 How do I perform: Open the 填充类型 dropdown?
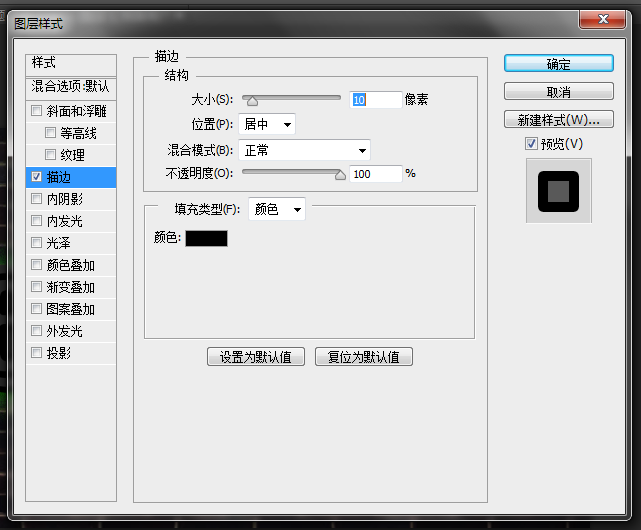click(277, 209)
